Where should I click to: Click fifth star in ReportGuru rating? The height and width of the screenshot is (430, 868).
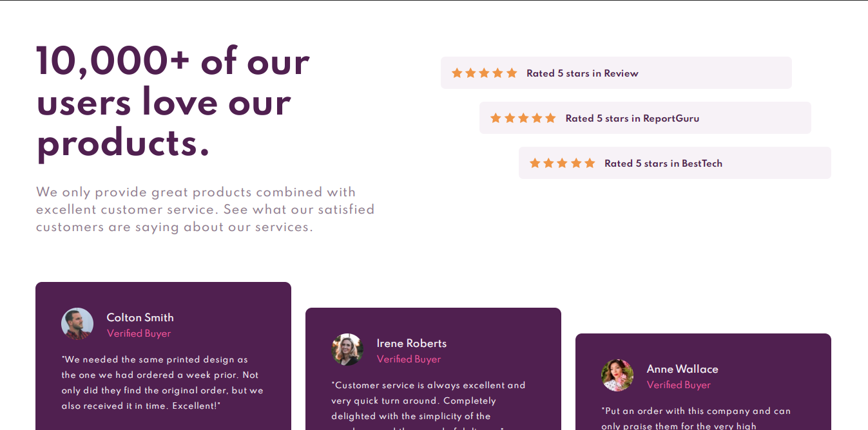[x=550, y=118]
